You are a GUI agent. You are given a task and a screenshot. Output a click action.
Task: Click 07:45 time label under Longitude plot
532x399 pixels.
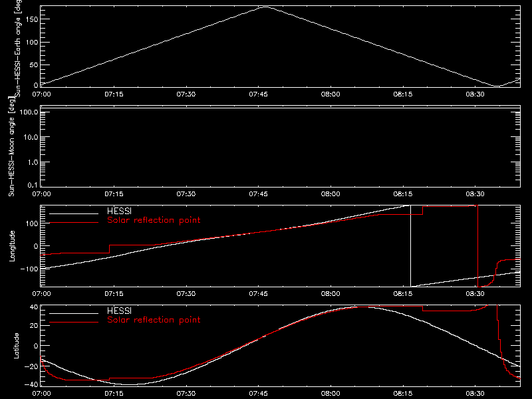[258, 293]
